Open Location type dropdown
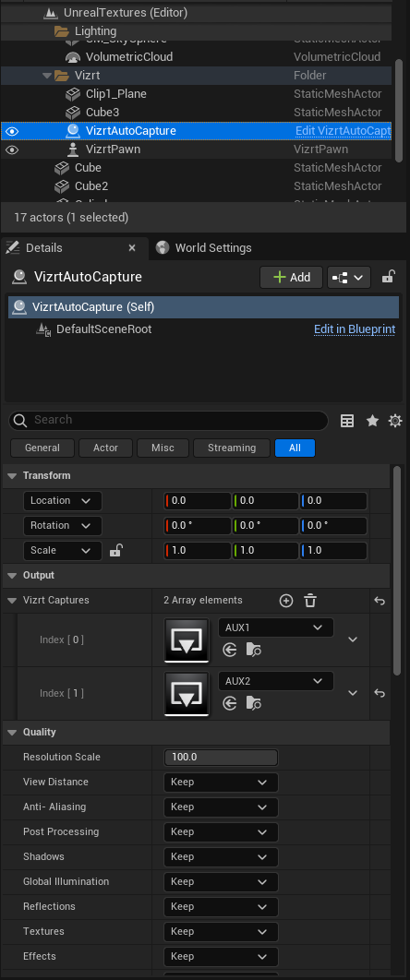Image resolution: width=410 pixels, height=980 pixels. [x=63, y=501]
